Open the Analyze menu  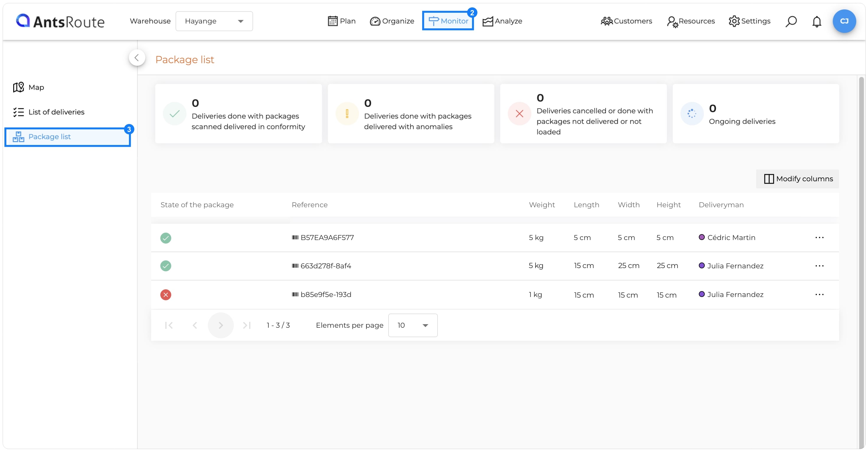pos(502,21)
